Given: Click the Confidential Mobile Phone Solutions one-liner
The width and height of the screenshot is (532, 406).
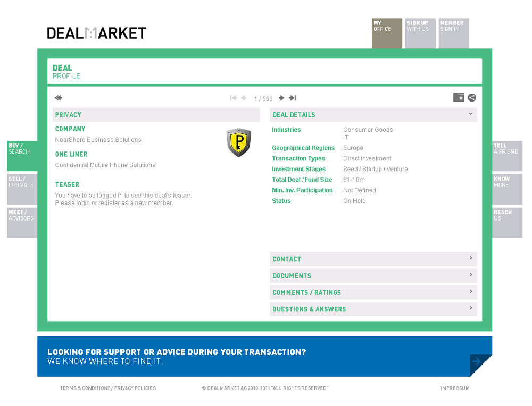Looking at the screenshot, I should 105,165.
